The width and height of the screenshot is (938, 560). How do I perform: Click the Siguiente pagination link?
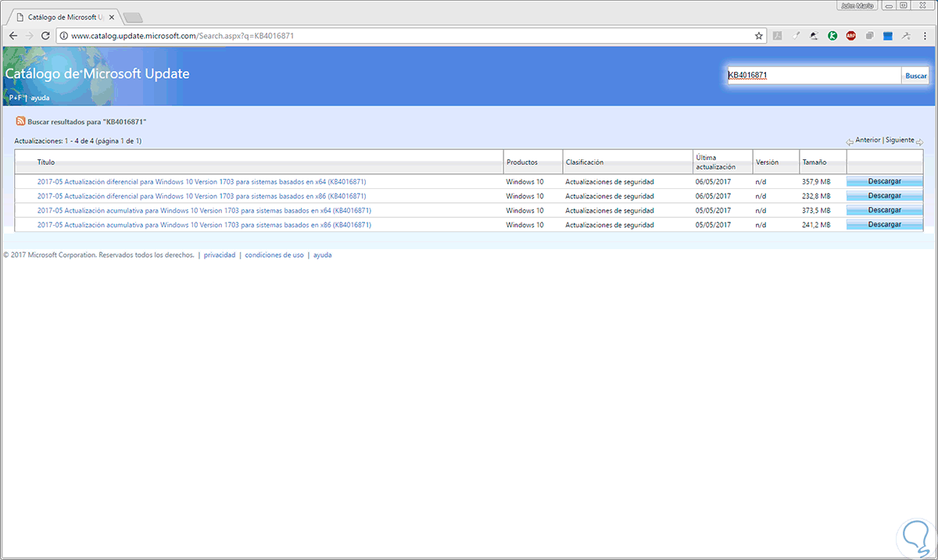click(900, 140)
